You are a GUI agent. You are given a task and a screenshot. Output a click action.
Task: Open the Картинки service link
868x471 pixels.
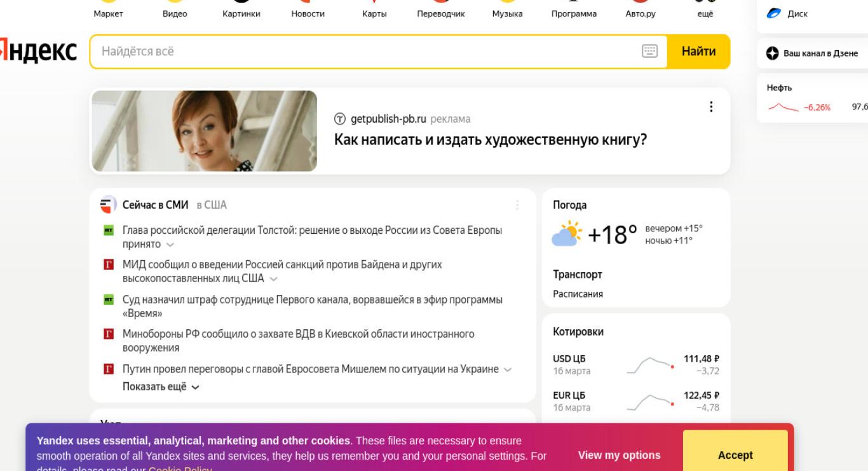(241, 14)
